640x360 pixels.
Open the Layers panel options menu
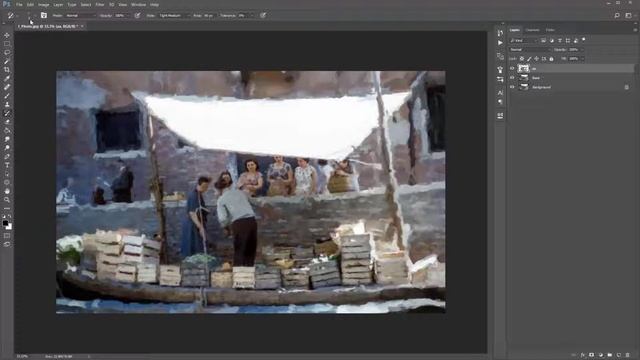click(x=635, y=30)
